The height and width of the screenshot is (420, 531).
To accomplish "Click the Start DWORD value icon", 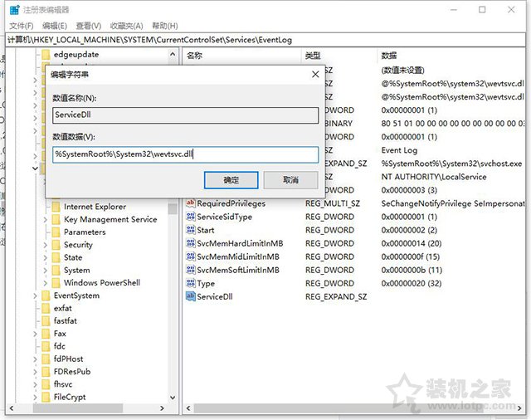I will 191,230.
